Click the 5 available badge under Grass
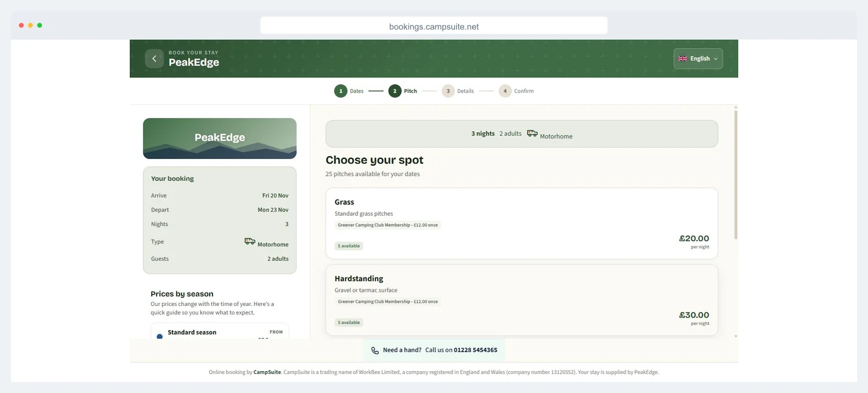The image size is (868, 393). click(x=348, y=246)
